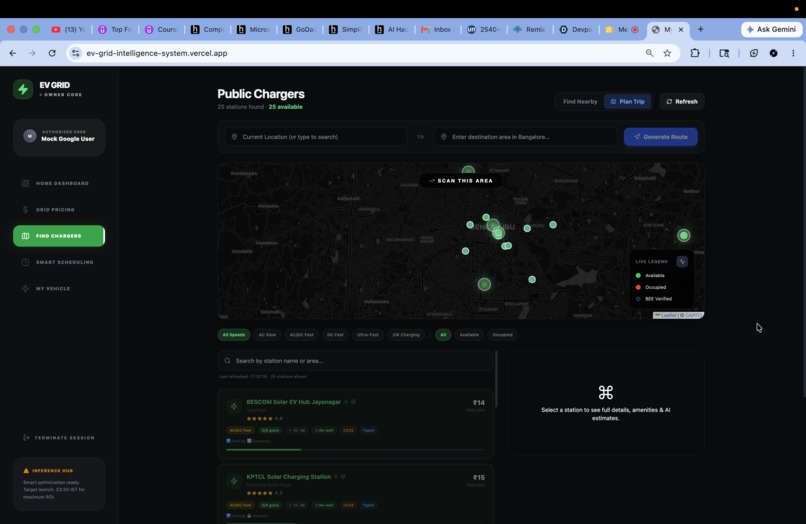The height and width of the screenshot is (524, 806).
Task: Select the AC Slow filter chip
Action: (x=267, y=335)
